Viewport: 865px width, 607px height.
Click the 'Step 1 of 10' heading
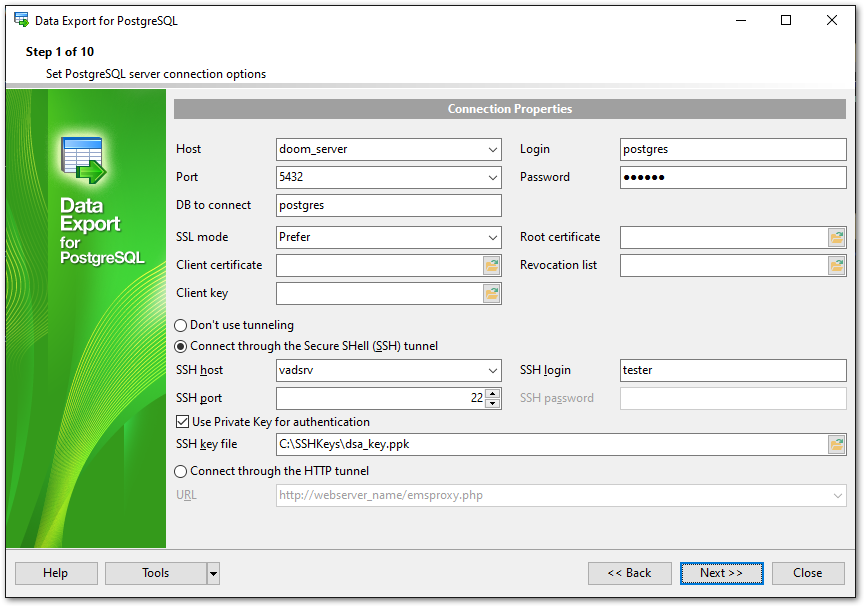60,52
